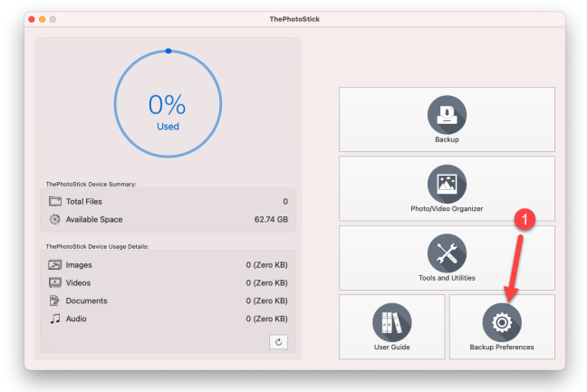This screenshot has width=587, height=392.
Task: Click the Documents row icon
Action: coord(54,301)
